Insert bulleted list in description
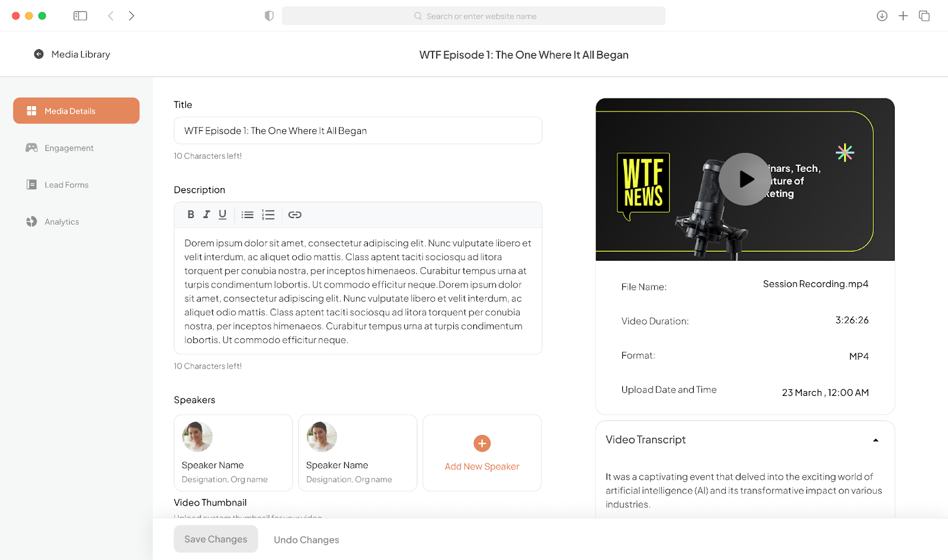The image size is (948, 560). point(248,215)
